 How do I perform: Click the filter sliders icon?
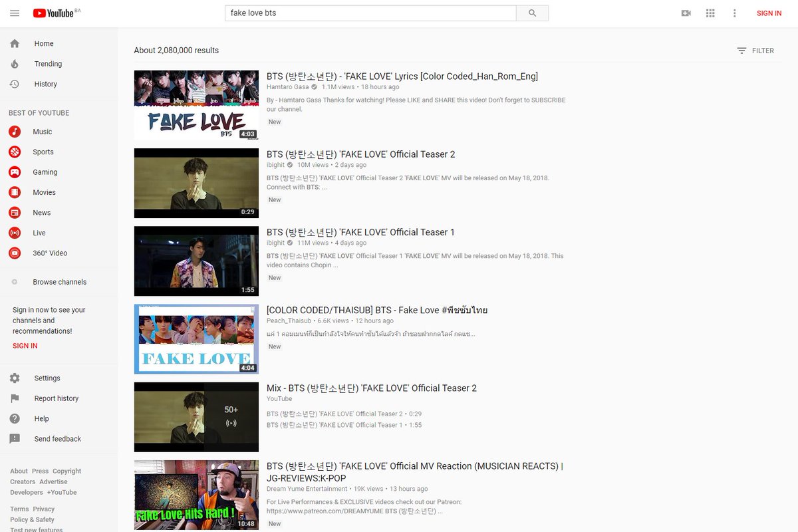[741, 51]
